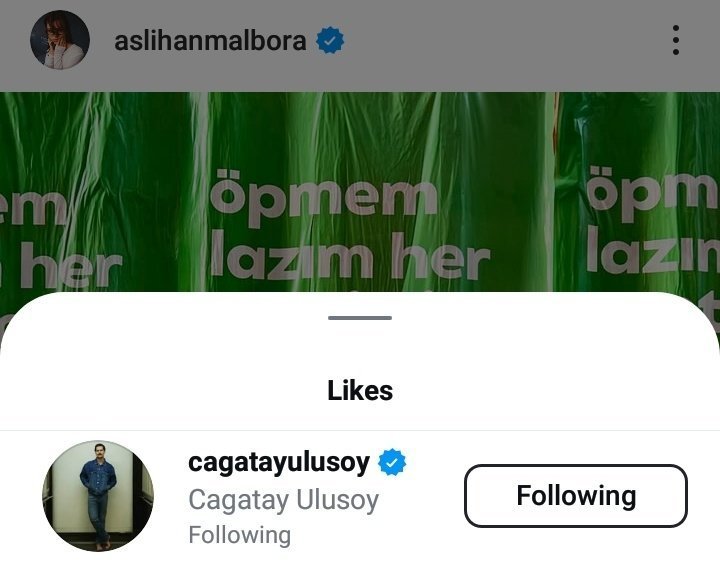This screenshot has width=720, height=565.
Task: Tap the cropped 'öpm lazın' poster at right edge
Action: [x=653, y=218]
